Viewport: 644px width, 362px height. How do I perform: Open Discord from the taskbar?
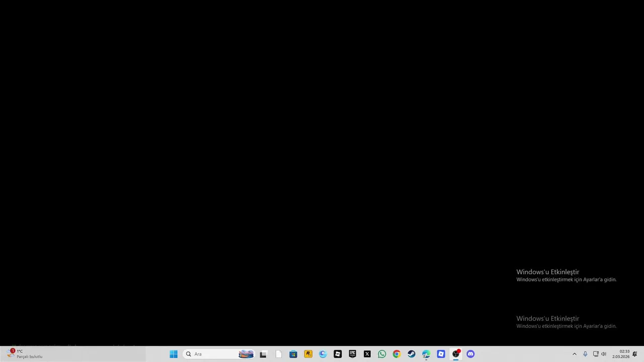[x=470, y=354]
